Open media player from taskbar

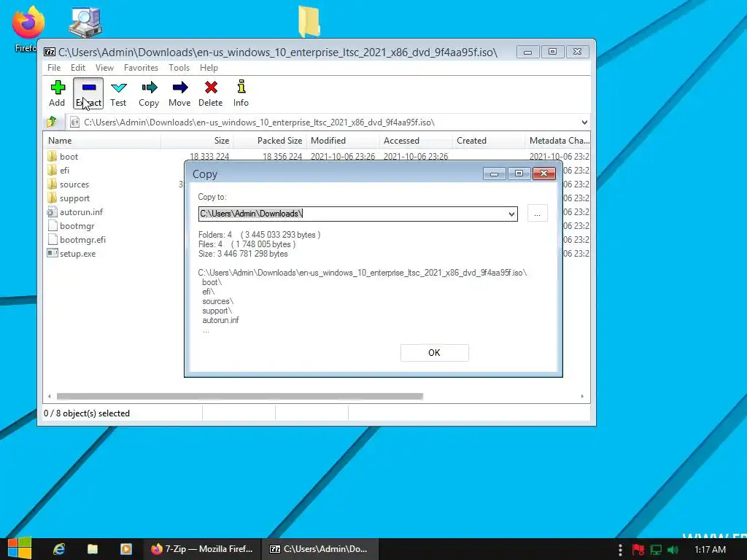(x=126, y=549)
